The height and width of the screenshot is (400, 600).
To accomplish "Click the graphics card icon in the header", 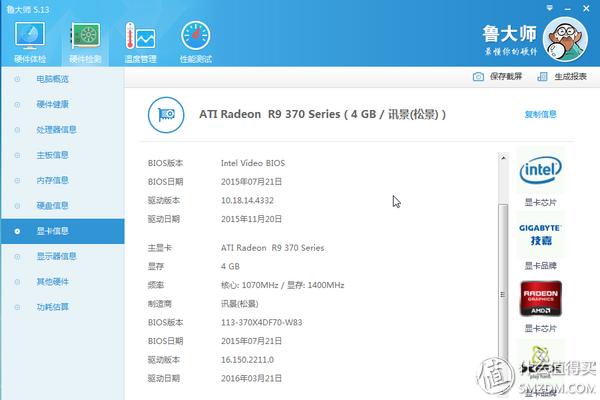I will pyautogui.click(x=166, y=115).
